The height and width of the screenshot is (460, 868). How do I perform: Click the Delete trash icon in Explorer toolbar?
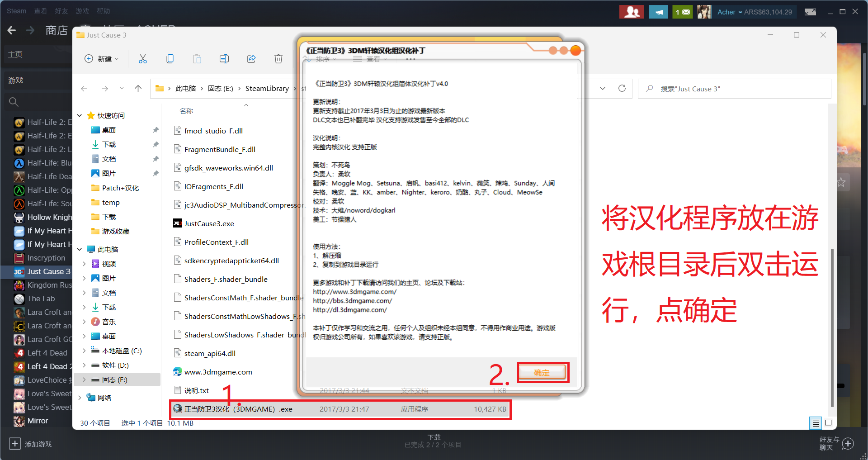278,59
